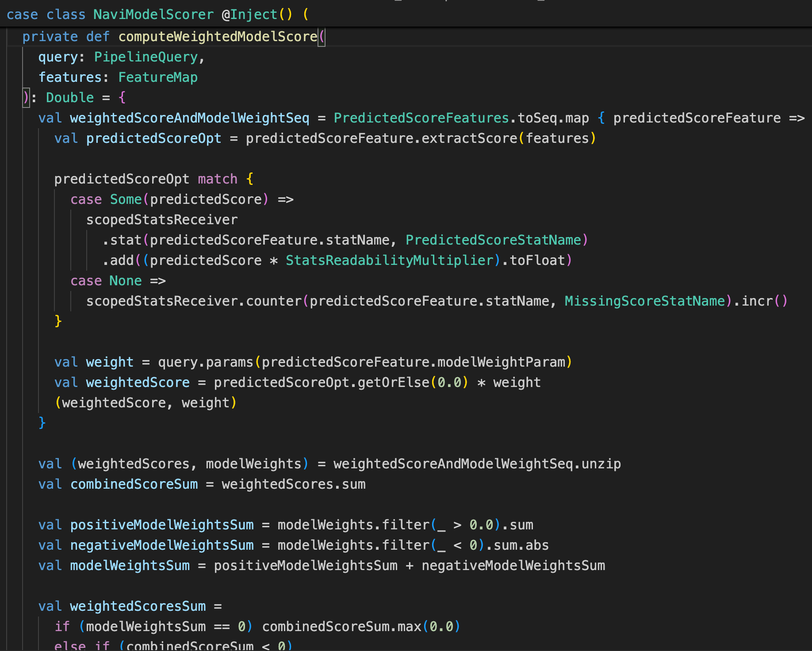This screenshot has height=651, width=812.
Task: Click the combinedScoreSum variable declaration
Action: tap(134, 484)
